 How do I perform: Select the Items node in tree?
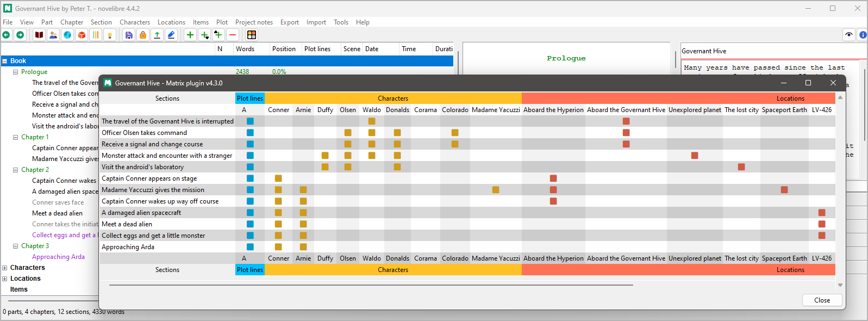pyautogui.click(x=18, y=289)
